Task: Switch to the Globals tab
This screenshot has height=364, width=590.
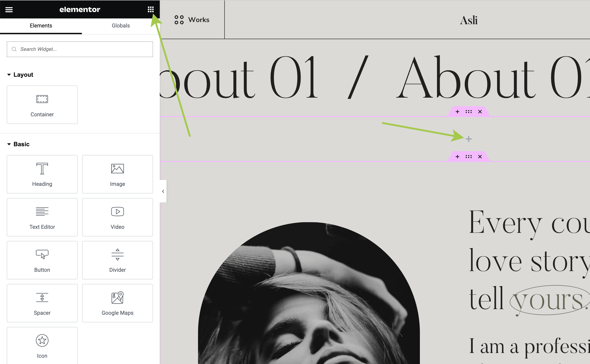Action: click(x=121, y=25)
